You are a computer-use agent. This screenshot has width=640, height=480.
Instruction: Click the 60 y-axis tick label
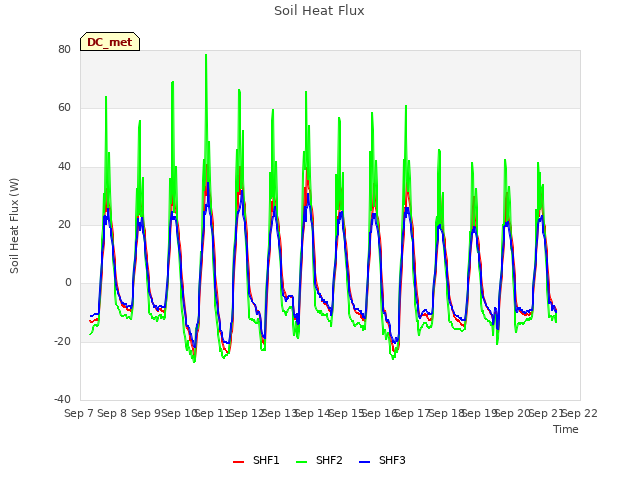click(x=64, y=108)
